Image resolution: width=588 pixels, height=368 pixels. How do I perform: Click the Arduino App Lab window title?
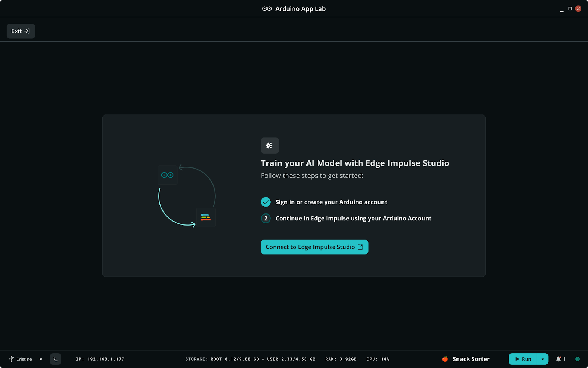(300, 9)
